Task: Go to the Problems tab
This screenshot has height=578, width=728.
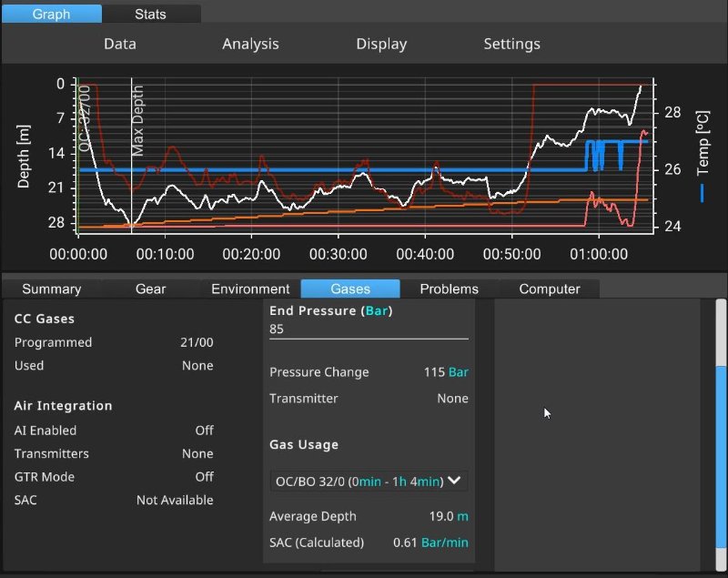Action: pyautogui.click(x=449, y=289)
